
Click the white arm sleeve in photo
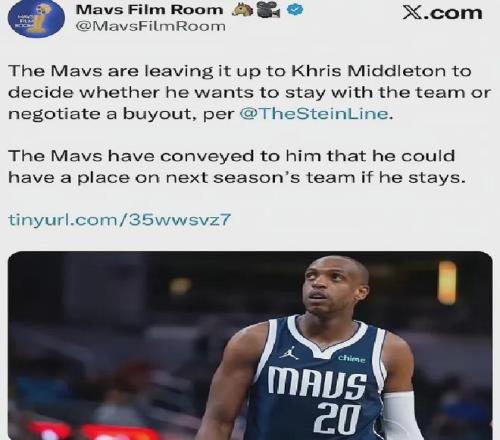403,416
